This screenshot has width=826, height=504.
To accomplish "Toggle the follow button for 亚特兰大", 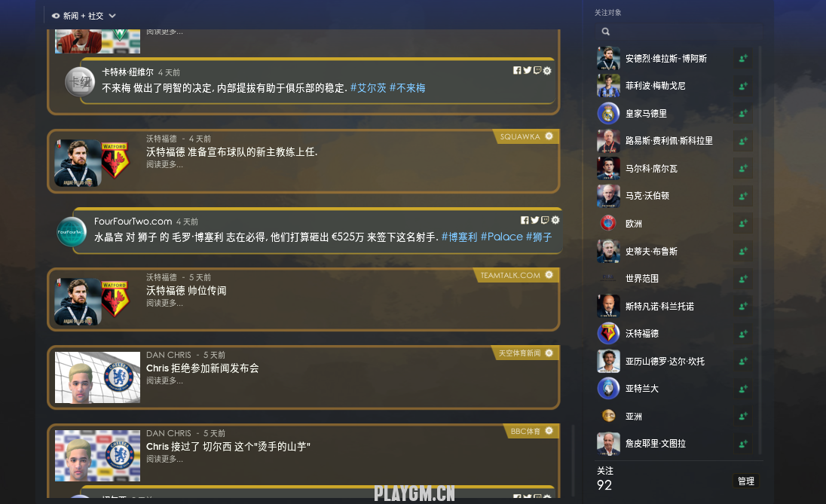I will 743,389.
